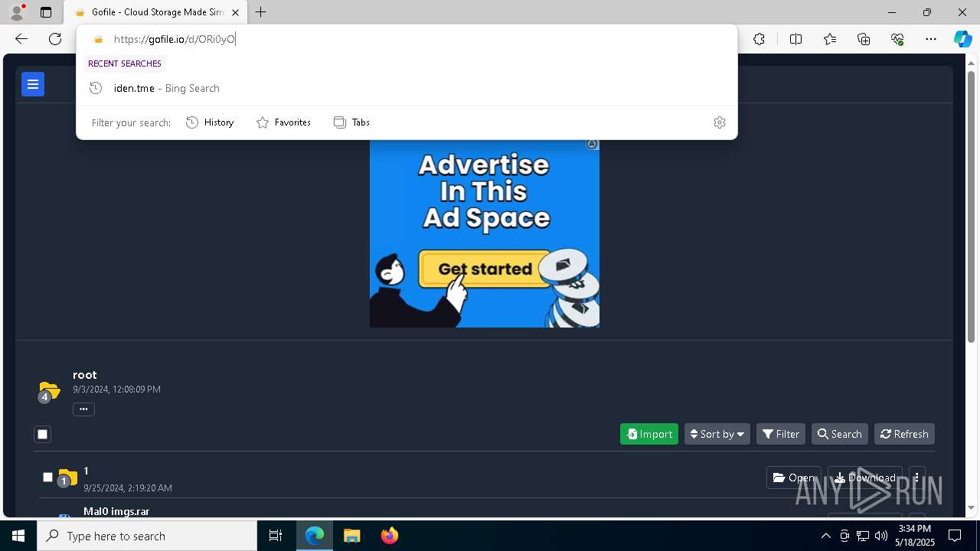Viewport: 980px width, 551px height.
Task: Click the ad info AdChoices icon
Action: click(x=592, y=144)
